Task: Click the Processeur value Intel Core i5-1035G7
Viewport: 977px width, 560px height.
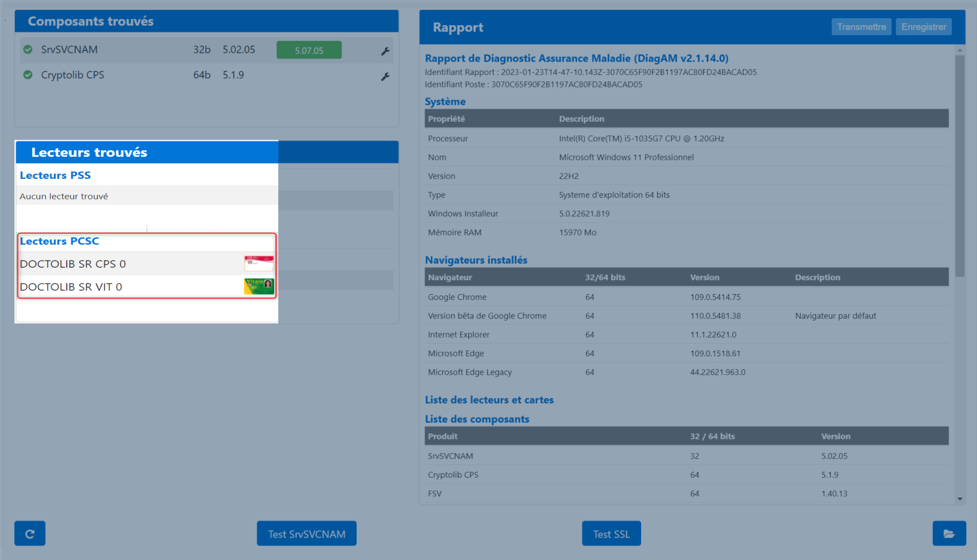Action: tap(642, 138)
